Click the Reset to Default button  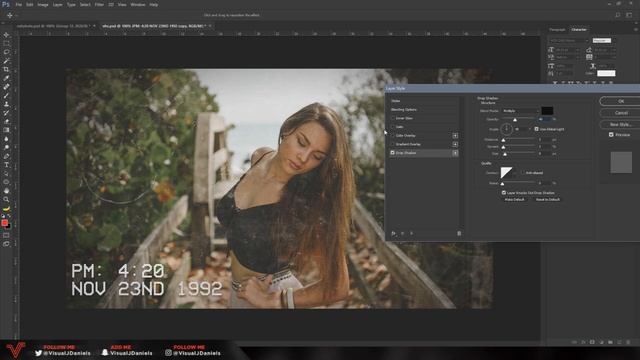[x=548, y=200]
